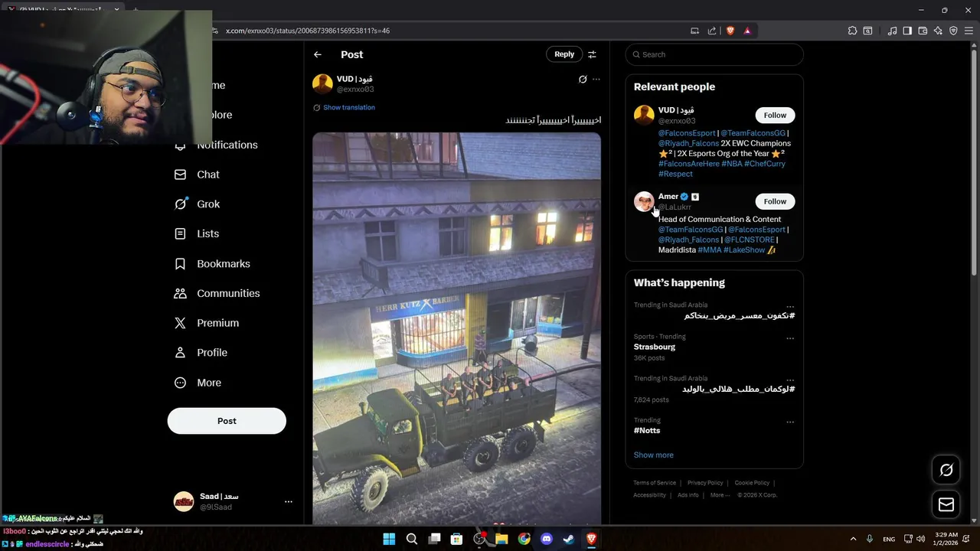The width and height of the screenshot is (980, 551).
Task: Click @FalconsEsport mention in VUD bio
Action: 687,133
